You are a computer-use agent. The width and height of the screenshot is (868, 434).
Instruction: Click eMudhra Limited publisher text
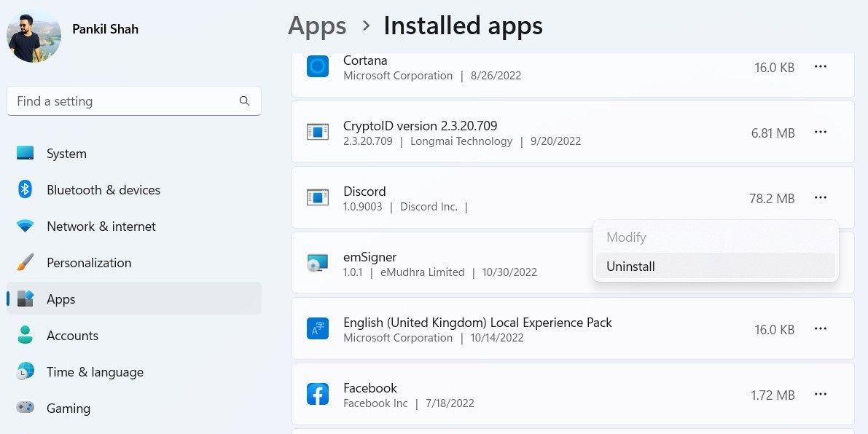(x=423, y=272)
